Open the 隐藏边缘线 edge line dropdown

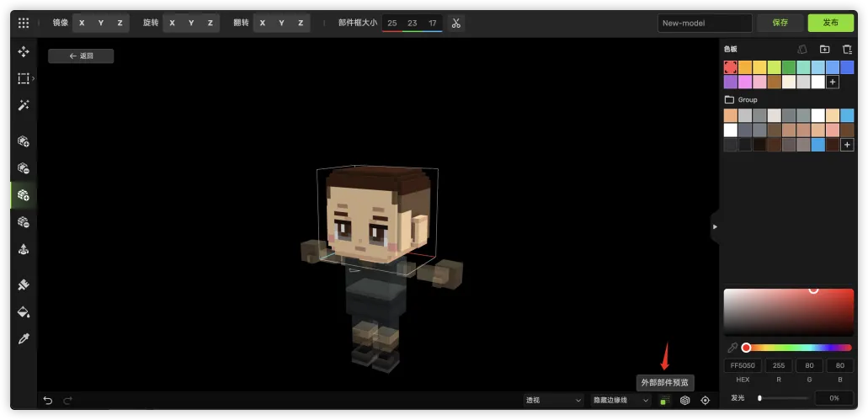pos(620,401)
